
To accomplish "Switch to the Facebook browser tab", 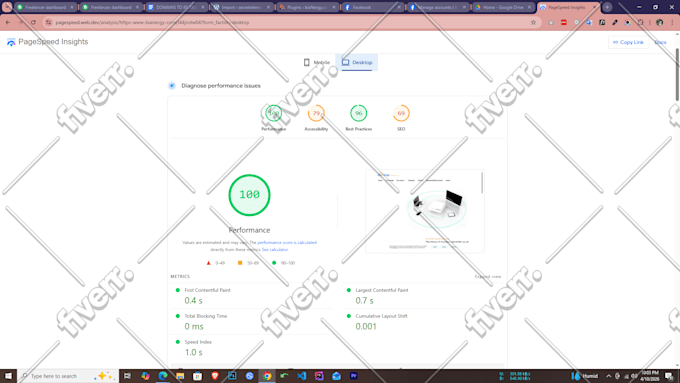I will click(371, 7).
